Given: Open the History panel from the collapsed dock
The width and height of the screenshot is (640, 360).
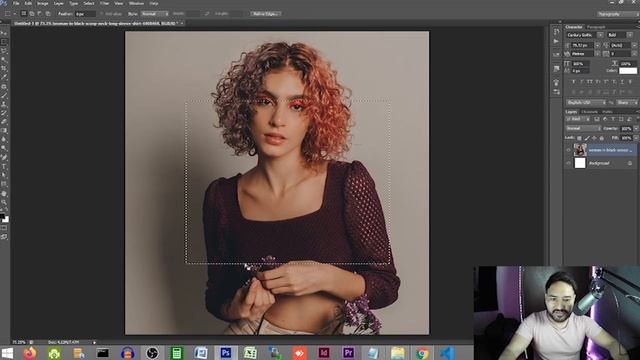Looking at the screenshot, I should pyautogui.click(x=556, y=31).
